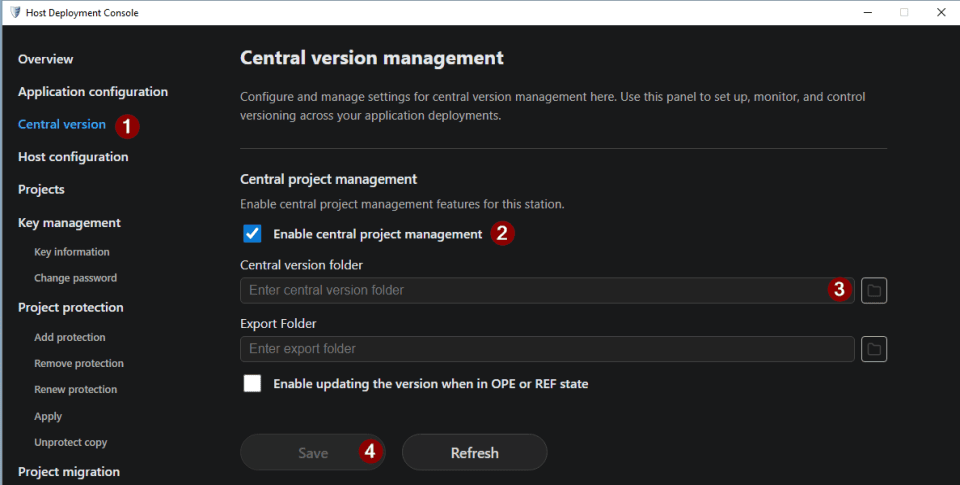This screenshot has height=485, width=960.
Task: Open Key information subpage
Action: click(72, 252)
